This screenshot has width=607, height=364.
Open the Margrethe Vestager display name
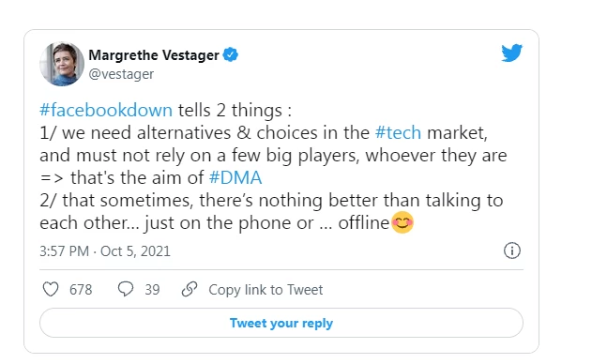pyautogui.click(x=154, y=55)
